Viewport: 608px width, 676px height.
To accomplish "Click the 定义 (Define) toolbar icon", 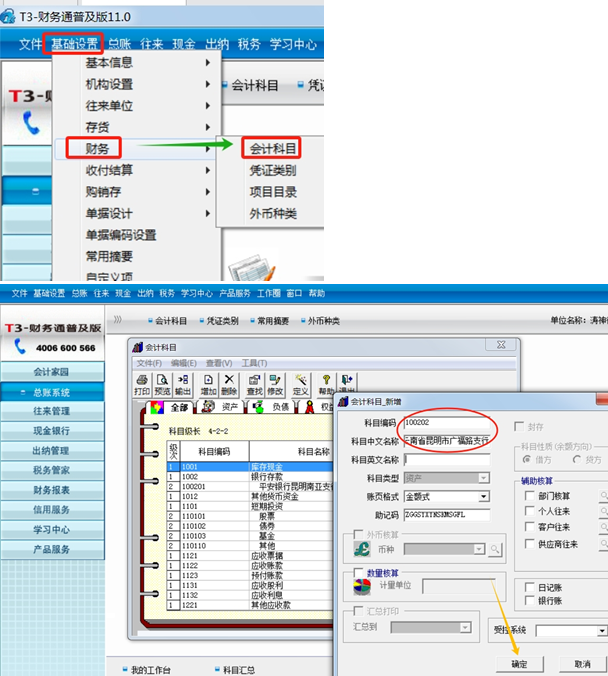I will [x=301, y=385].
